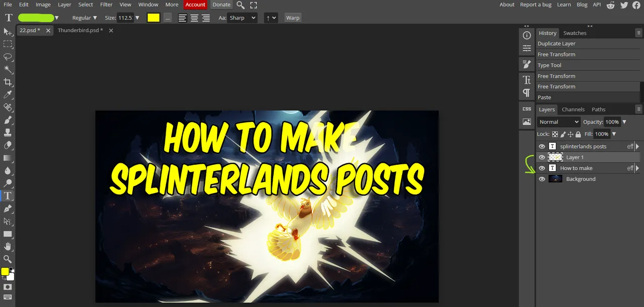Image resolution: width=644 pixels, height=307 pixels.
Task: Click the fullscreen icon in menu bar
Action: coord(254,5)
